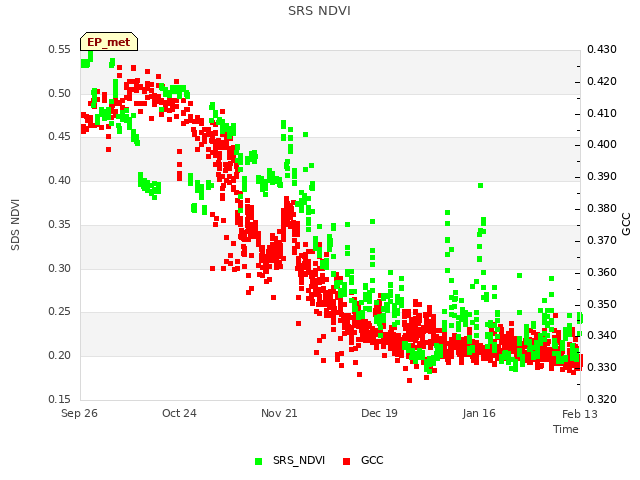Viewport: 640px width, 480px height.
Task: Click the 0.320 right axis value
Action: (x=602, y=399)
